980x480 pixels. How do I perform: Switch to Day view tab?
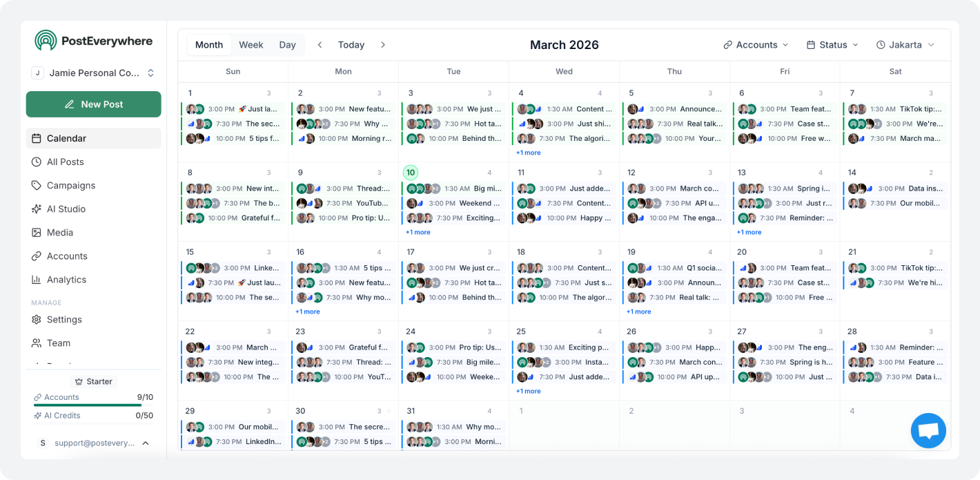pos(287,45)
